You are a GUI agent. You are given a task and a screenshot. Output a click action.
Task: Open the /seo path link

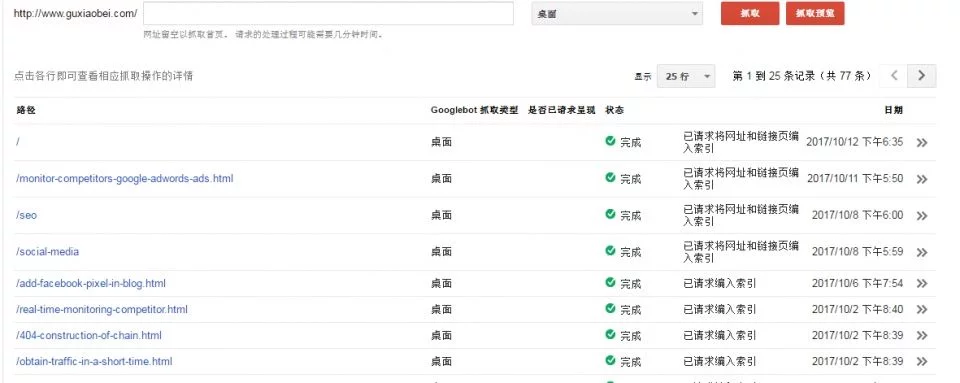click(26, 215)
